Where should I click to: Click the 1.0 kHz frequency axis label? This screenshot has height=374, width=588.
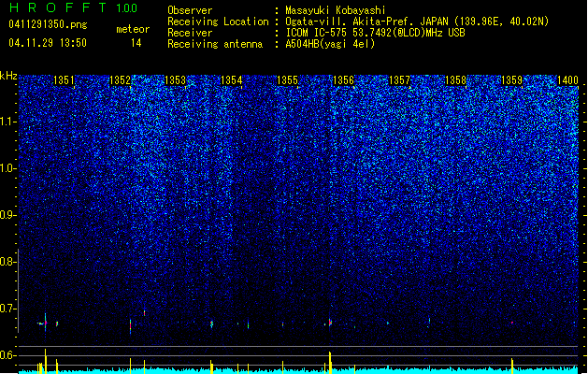[x=7, y=168]
